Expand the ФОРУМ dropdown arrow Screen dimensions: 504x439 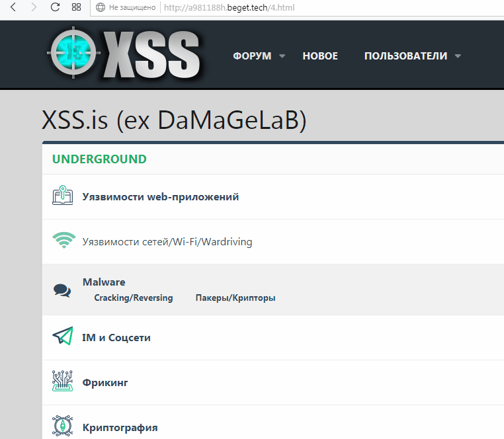(282, 56)
